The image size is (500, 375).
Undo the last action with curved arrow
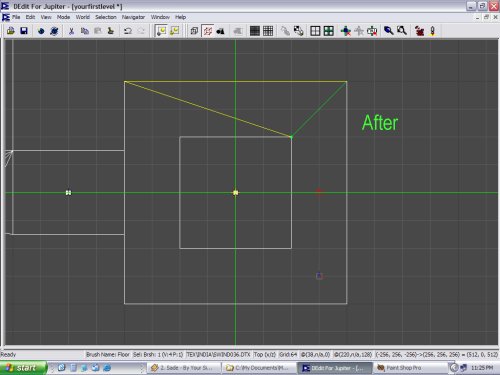click(128, 31)
